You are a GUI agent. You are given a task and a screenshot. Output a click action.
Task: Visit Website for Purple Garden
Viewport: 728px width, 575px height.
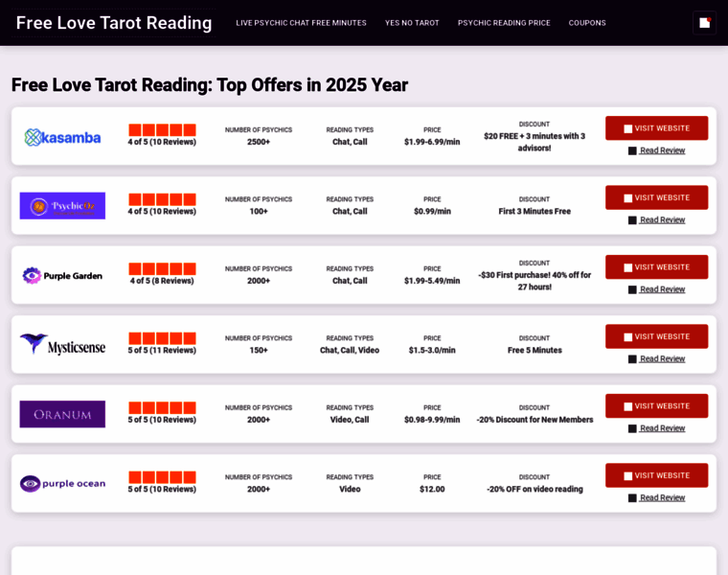pos(656,267)
